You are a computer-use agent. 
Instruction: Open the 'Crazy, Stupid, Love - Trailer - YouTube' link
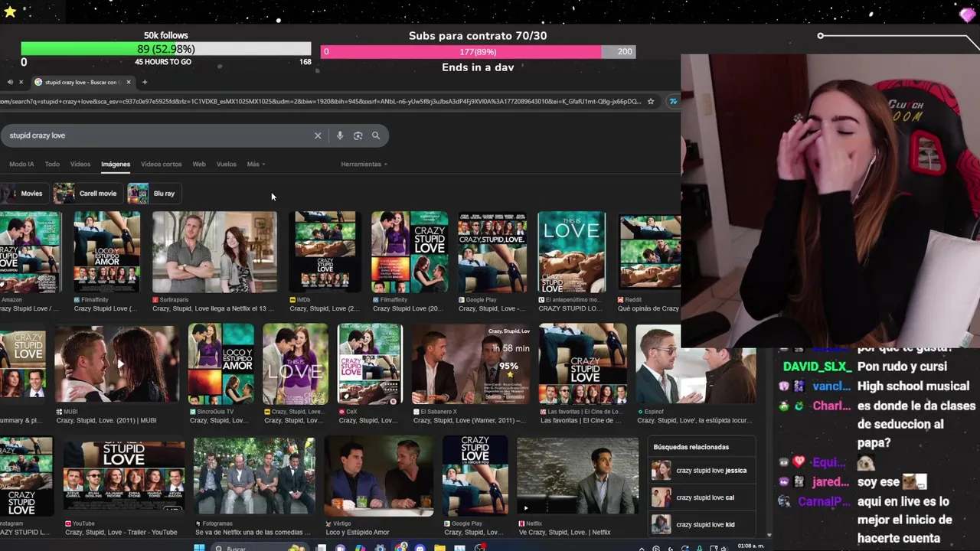click(x=121, y=532)
